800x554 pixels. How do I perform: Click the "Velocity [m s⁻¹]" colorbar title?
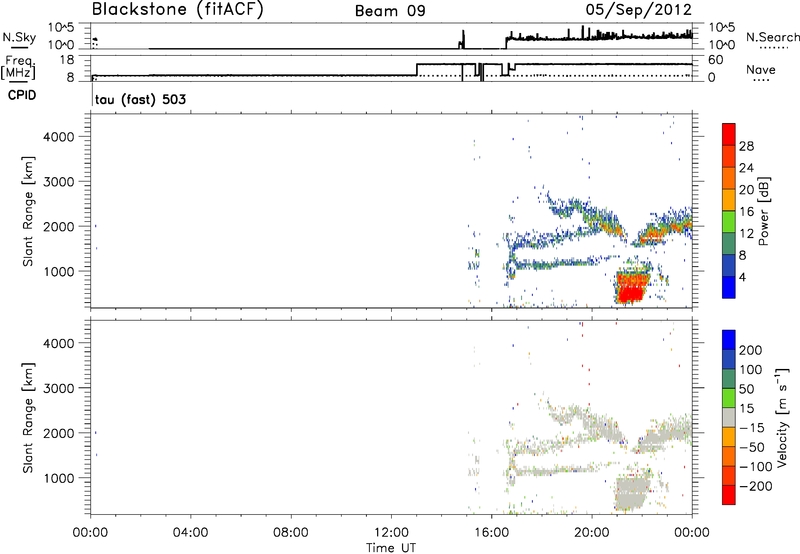[782, 417]
